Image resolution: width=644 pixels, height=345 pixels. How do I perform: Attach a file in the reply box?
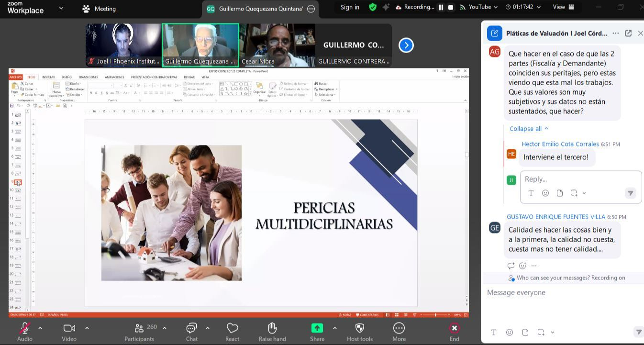[559, 193]
